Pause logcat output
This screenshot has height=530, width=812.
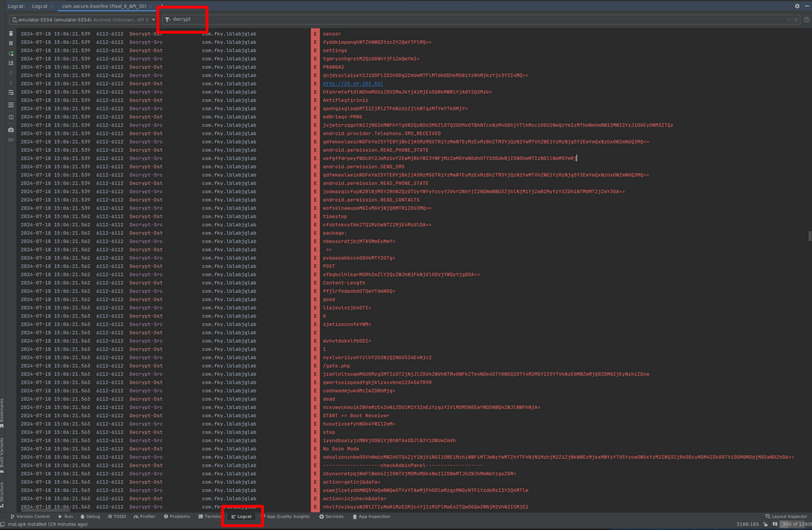pyautogui.click(x=11, y=43)
